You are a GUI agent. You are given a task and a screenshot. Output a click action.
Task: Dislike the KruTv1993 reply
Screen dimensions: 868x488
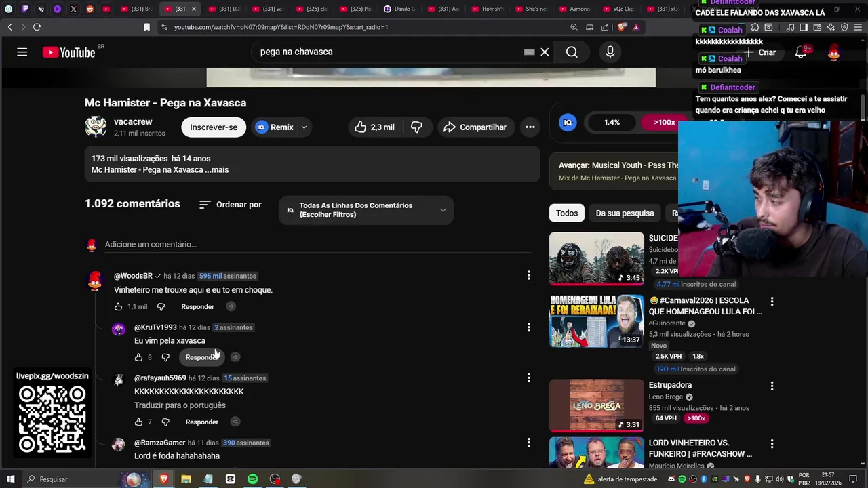click(x=165, y=357)
